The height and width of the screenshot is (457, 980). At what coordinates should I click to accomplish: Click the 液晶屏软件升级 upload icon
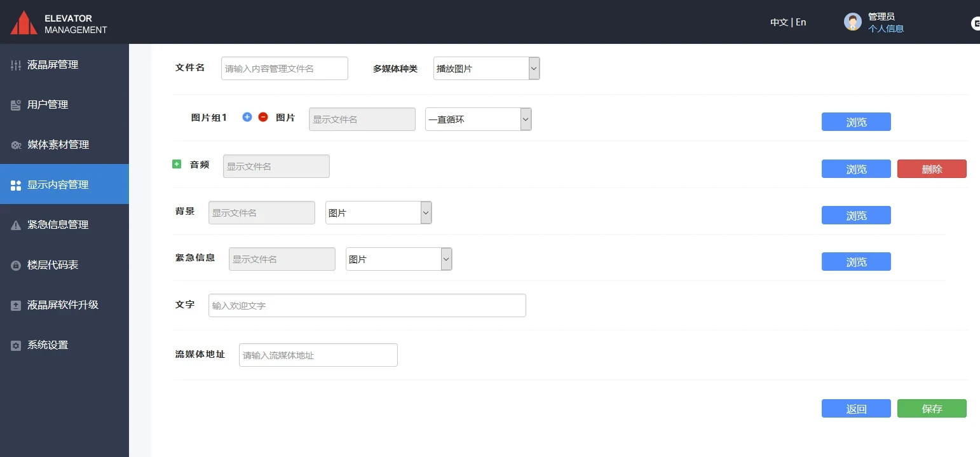(16, 305)
